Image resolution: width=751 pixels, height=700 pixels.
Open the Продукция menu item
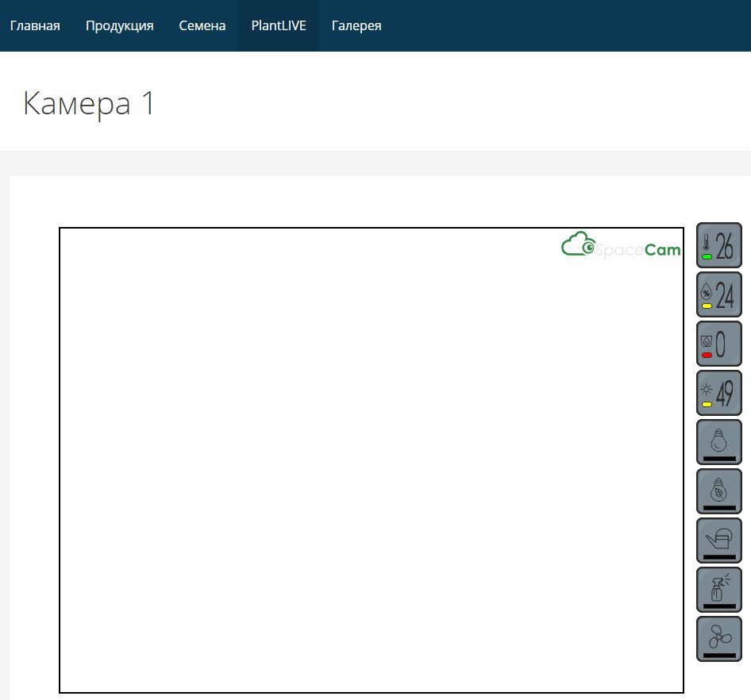pos(119,25)
